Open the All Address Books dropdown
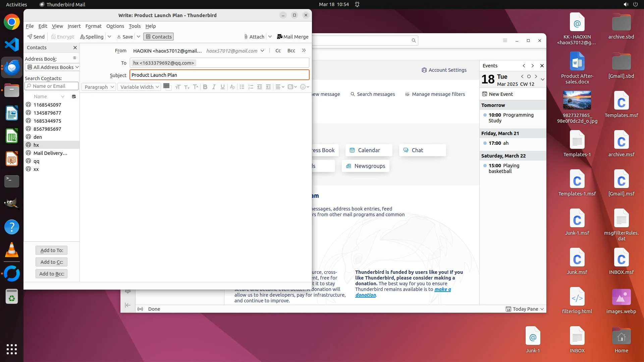 point(52,67)
